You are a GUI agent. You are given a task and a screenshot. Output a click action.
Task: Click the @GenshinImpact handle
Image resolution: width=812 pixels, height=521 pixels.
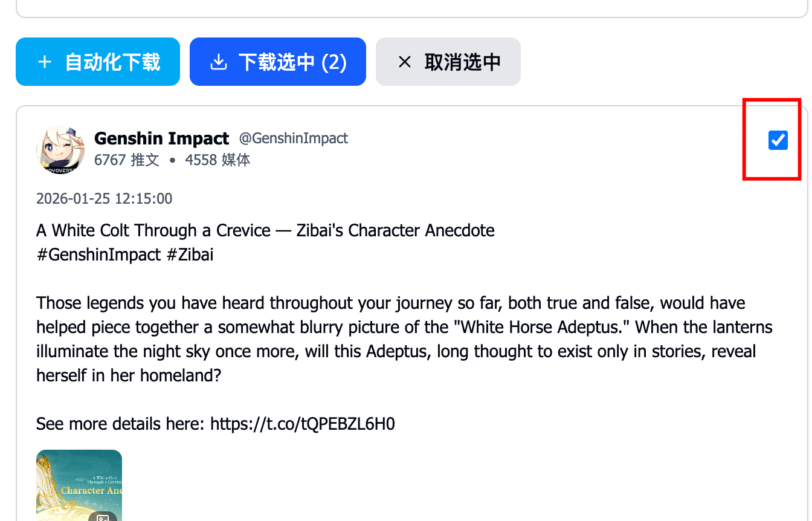tap(294, 138)
